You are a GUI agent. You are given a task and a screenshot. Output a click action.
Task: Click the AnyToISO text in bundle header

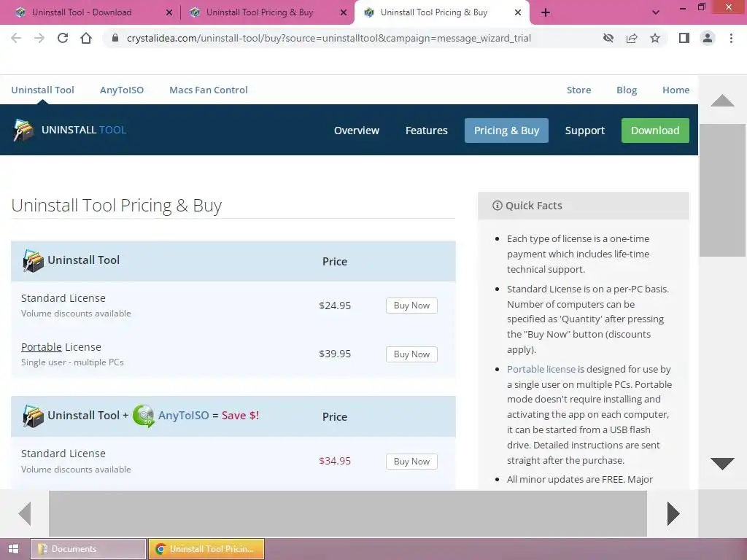(183, 415)
